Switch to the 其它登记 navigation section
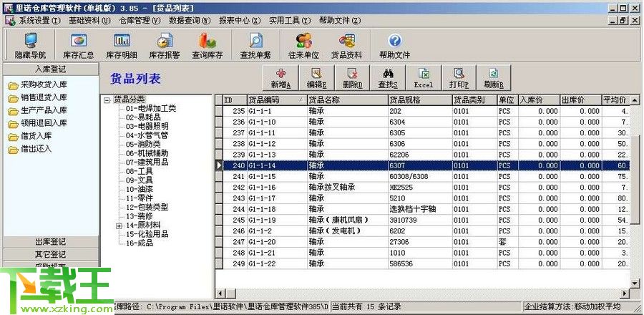This screenshot has height=315, width=644. pos(51,255)
